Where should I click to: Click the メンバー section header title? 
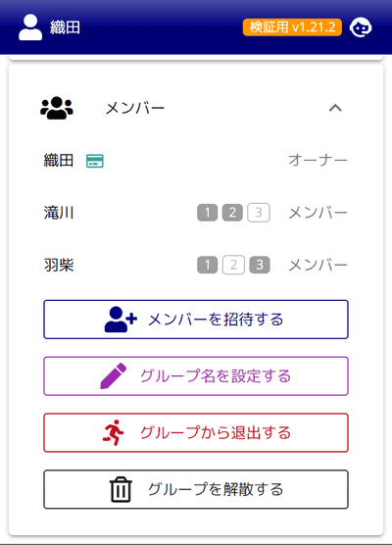click(135, 109)
